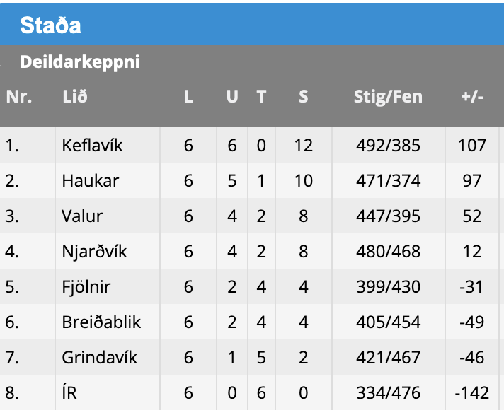Click the Staða header title
The image size is (504, 420).
point(50,25)
